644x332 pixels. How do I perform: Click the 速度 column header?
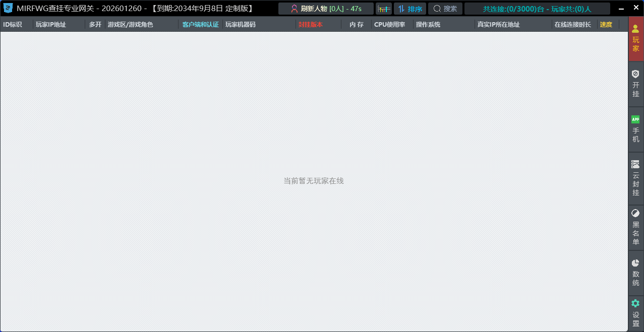pyautogui.click(x=606, y=24)
